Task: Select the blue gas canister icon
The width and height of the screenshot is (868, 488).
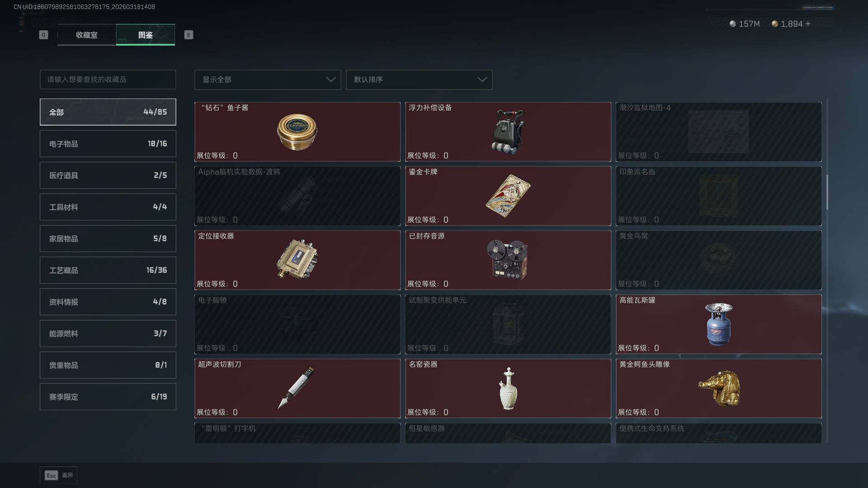Action: coord(719,324)
